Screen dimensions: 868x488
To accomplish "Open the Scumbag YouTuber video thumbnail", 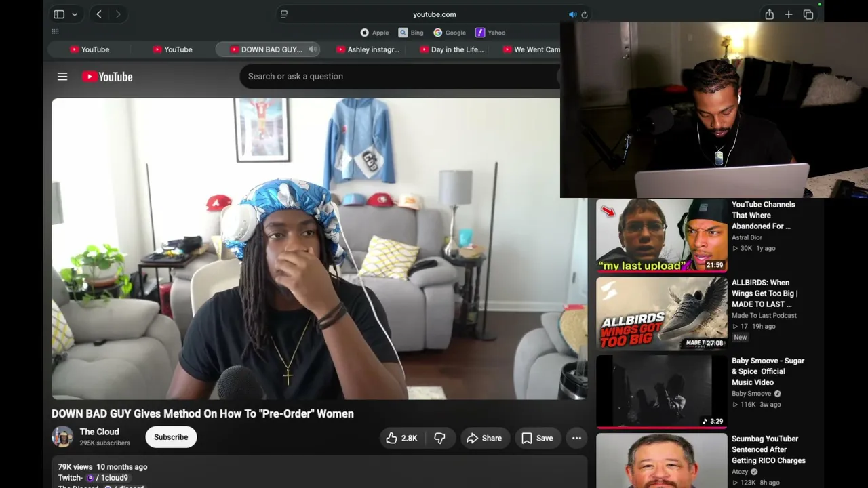I will point(661,460).
